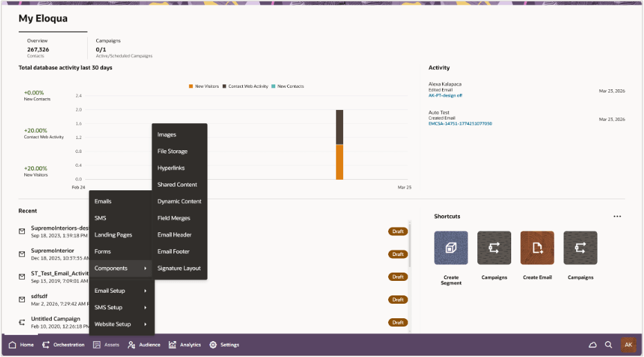Expand the Components submenu arrow
644x357 pixels.
pos(145,268)
